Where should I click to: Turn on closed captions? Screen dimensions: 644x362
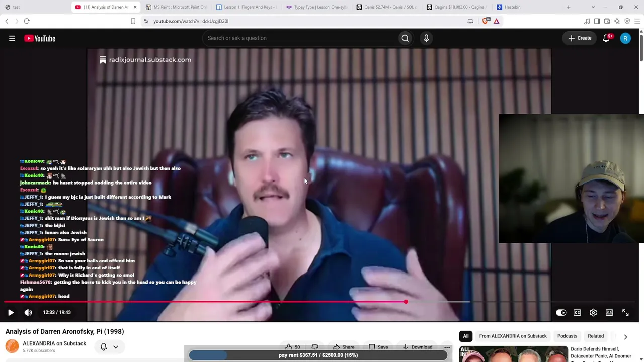coord(577,313)
